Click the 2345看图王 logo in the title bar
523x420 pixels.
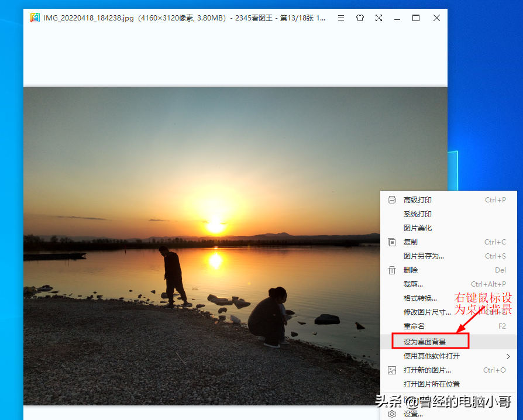click(36, 18)
